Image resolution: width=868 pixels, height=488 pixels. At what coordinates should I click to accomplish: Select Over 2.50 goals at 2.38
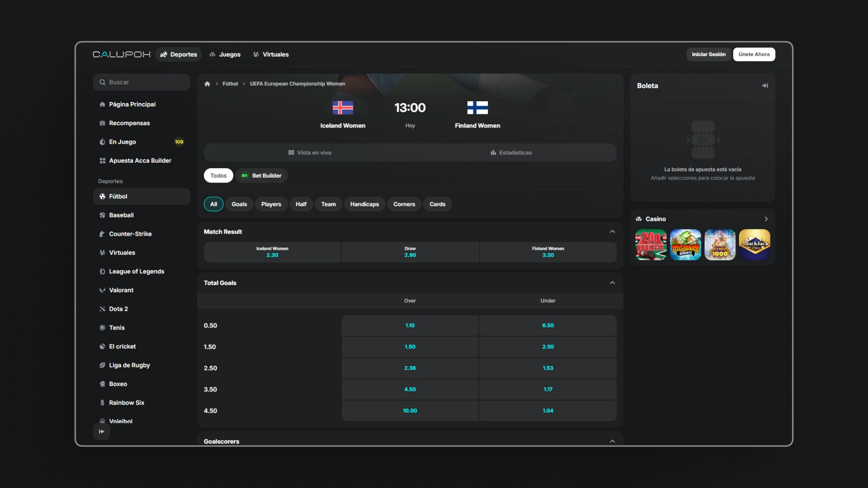(x=410, y=368)
